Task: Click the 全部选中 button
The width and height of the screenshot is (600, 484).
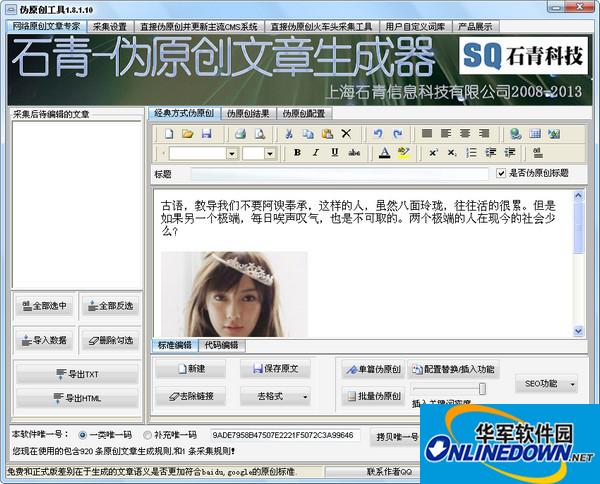Action: 44,306
